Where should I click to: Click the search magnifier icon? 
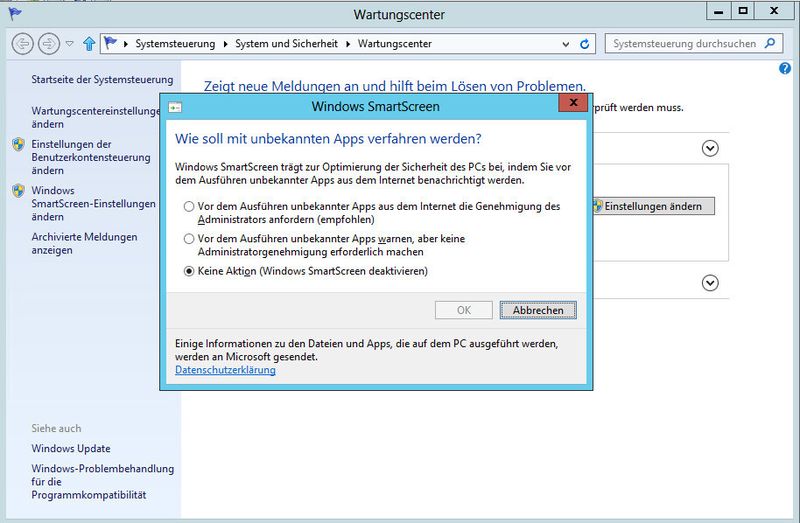click(x=770, y=43)
